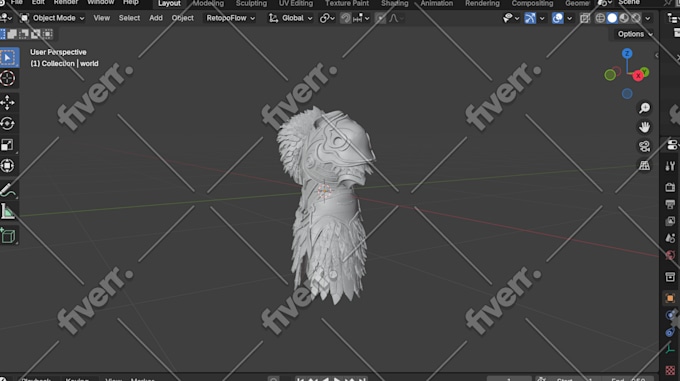
Task: Switch to the UV Editing workspace tab
Action: tap(296, 3)
